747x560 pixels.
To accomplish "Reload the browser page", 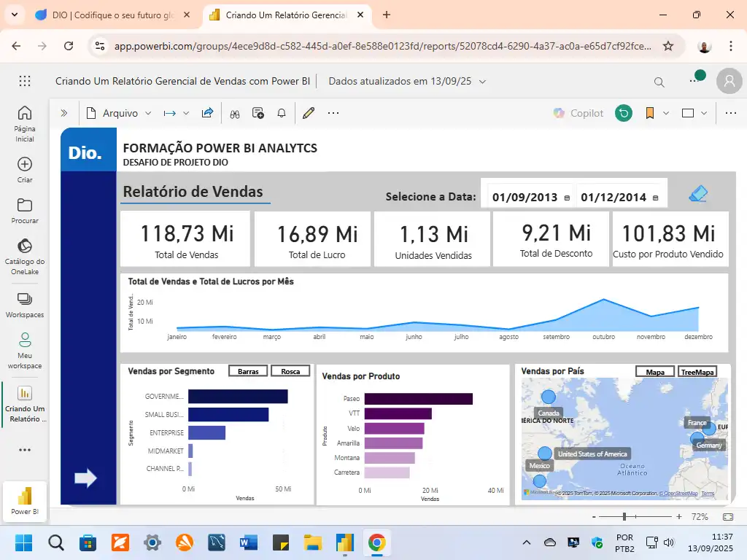I will click(69, 46).
